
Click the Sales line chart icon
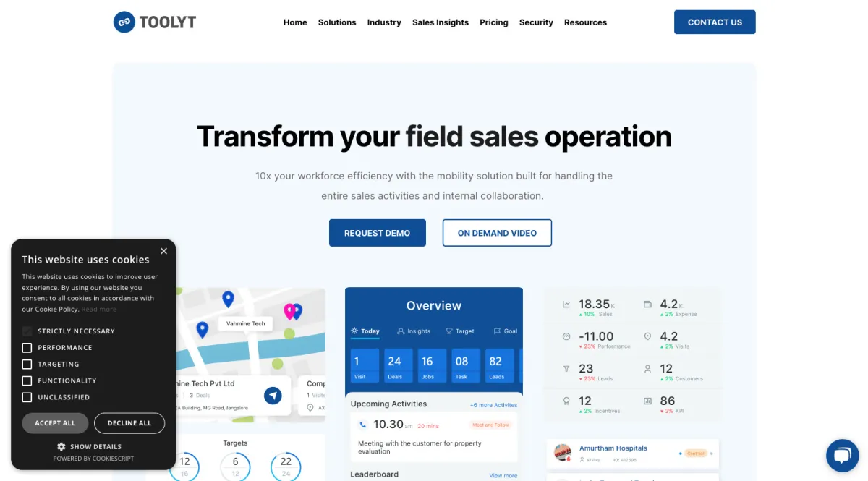point(566,305)
